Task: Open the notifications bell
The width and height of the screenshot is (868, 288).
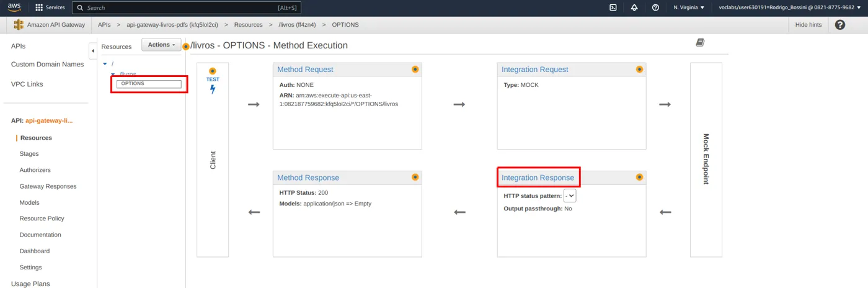Action: (634, 7)
